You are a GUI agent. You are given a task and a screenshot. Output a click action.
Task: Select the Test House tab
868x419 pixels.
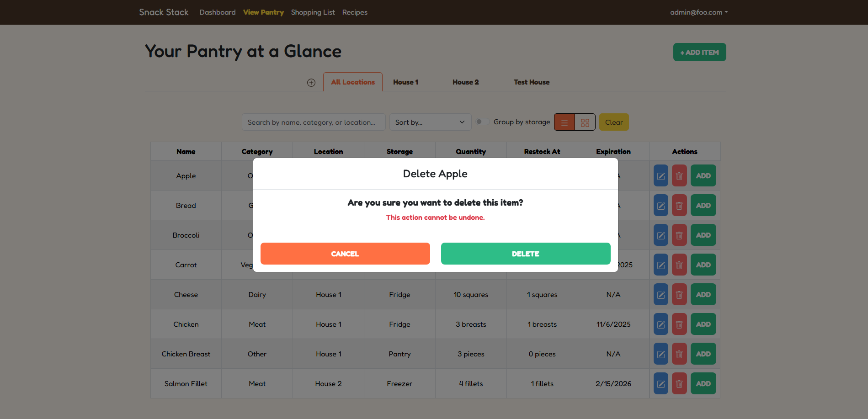point(531,82)
